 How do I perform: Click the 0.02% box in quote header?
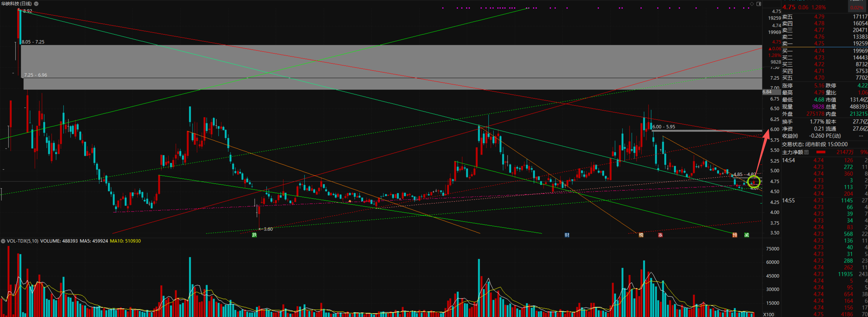tap(857, 7)
